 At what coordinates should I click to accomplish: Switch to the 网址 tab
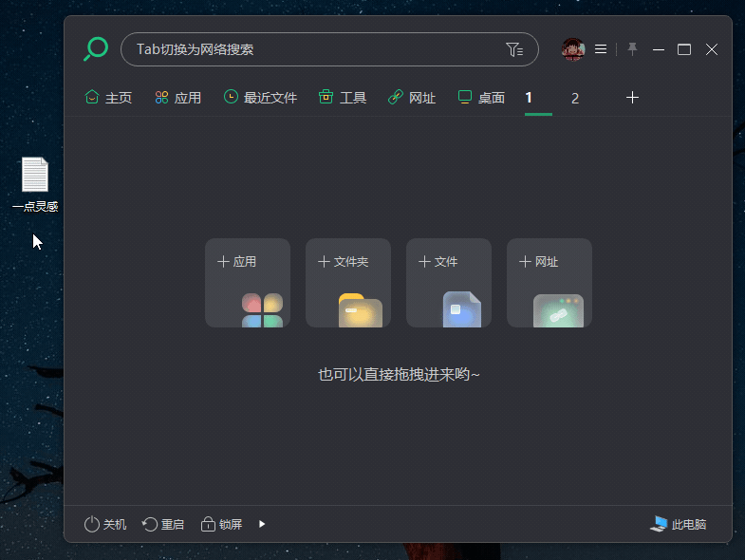(412, 98)
